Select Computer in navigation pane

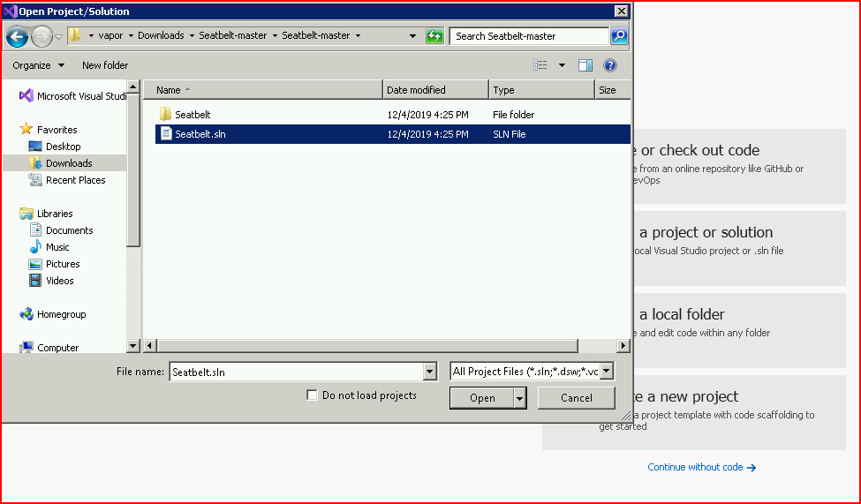tap(49, 348)
